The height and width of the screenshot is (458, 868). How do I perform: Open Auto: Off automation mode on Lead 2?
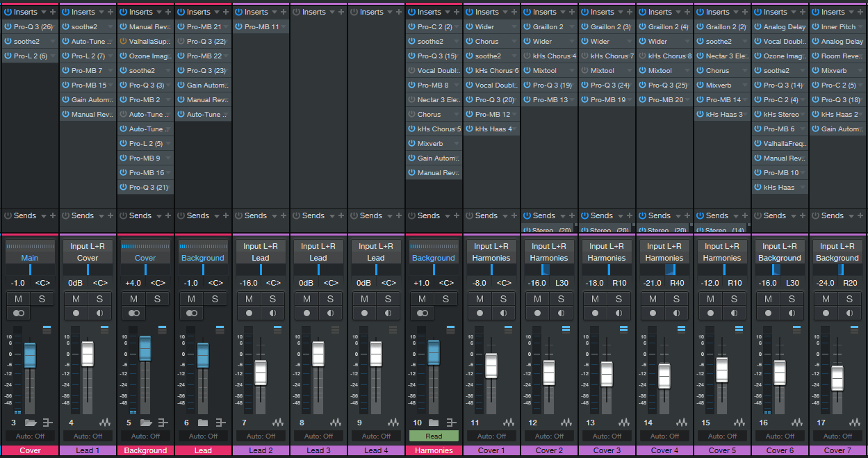click(261, 436)
